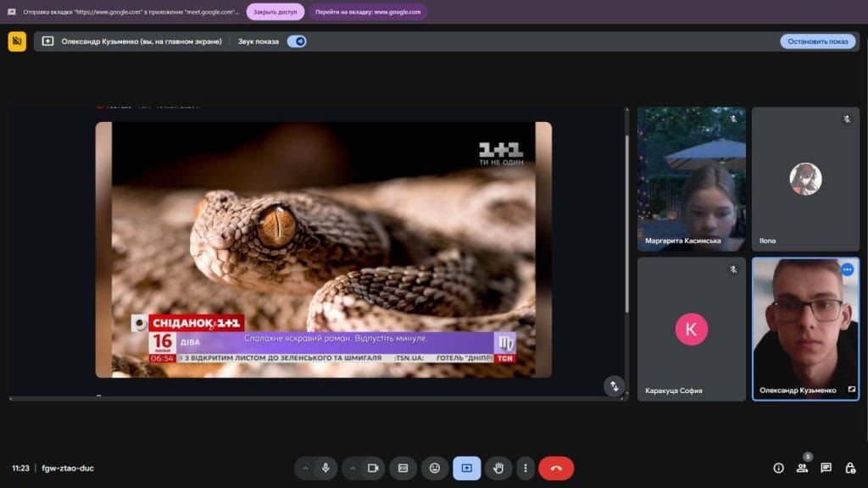Click the shared tab vertical scrollbar
The height and width of the screenshot is (488, 868).
click(x=626, y=224)
